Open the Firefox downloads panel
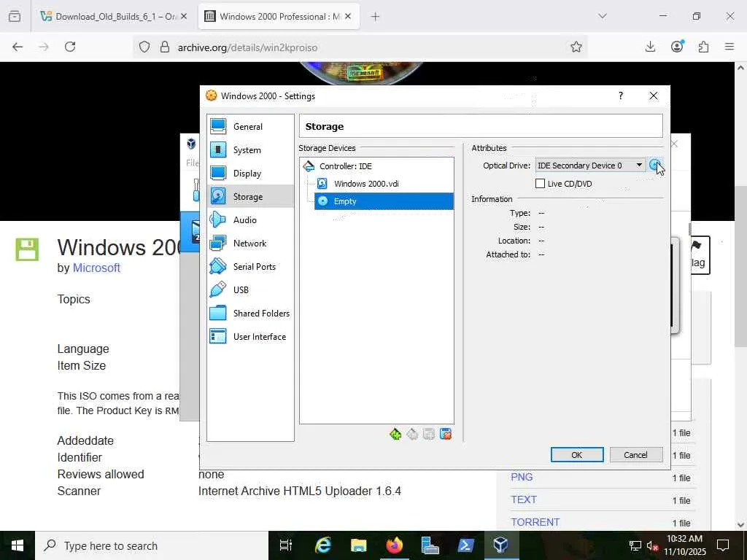 point(650,47)
